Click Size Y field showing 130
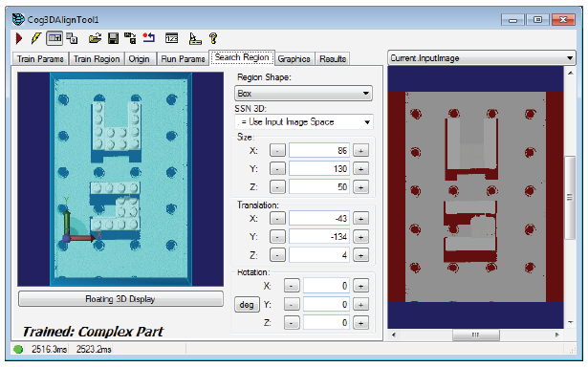 pos(319,169)
